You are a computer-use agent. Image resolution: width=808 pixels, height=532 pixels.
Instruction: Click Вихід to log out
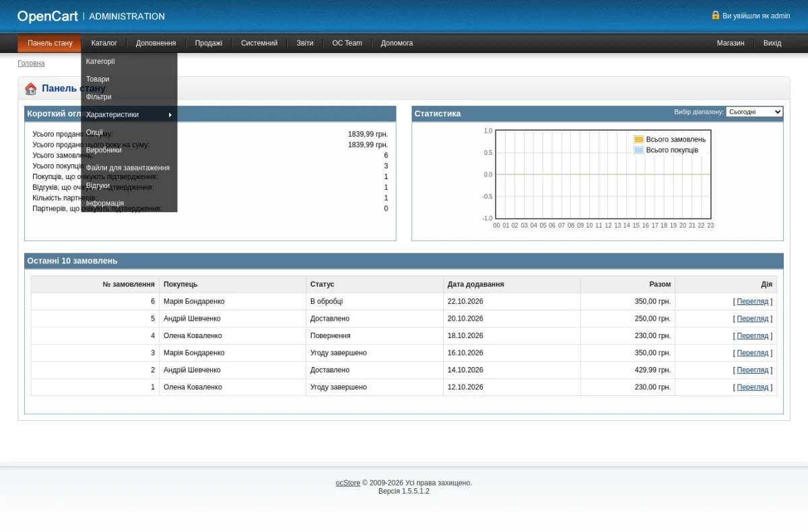point(772,43)
